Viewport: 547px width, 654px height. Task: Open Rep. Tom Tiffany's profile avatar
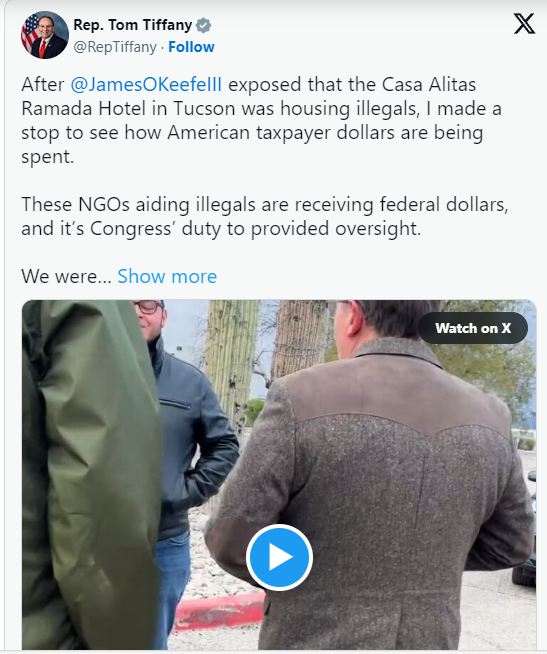click(44, 35)
